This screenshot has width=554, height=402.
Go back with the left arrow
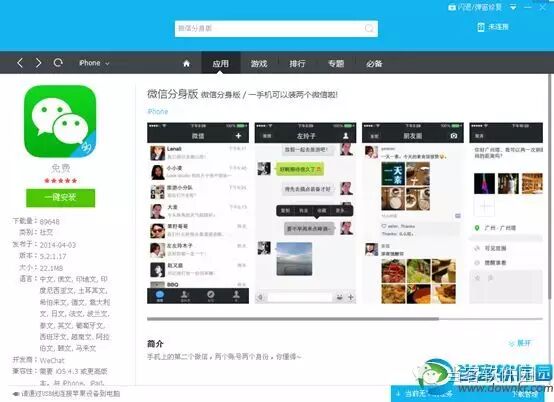click(20, 63)
